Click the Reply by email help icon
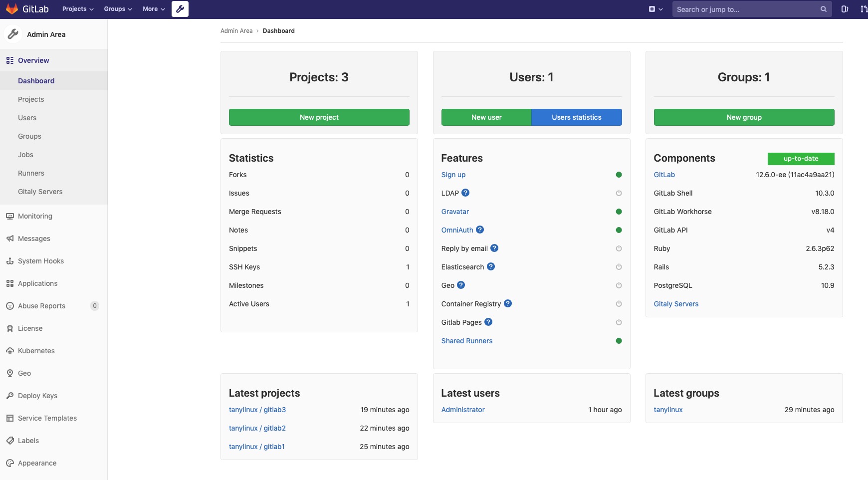Screen dimensions: 868x480 pyautogui.click(x=494, y=248)
